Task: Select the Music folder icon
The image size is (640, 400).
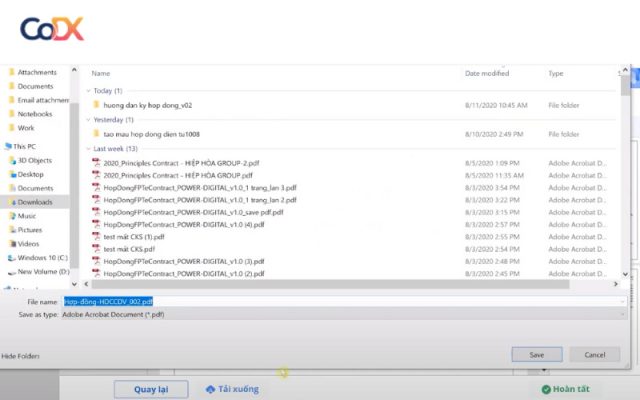Action: tap(11, 216)
